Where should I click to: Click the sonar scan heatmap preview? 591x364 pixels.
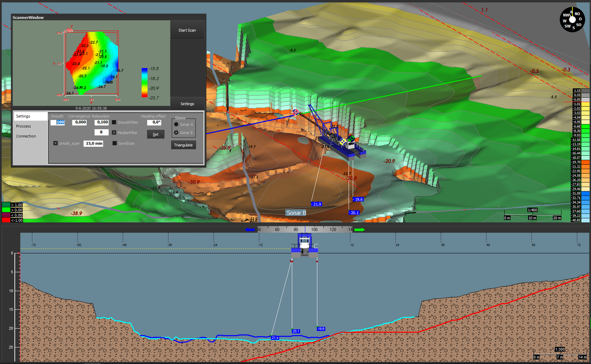coord(92,63)
